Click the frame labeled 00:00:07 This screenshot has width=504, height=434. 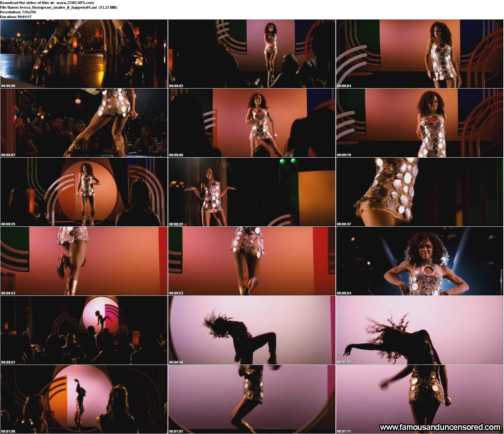[84, 123]
